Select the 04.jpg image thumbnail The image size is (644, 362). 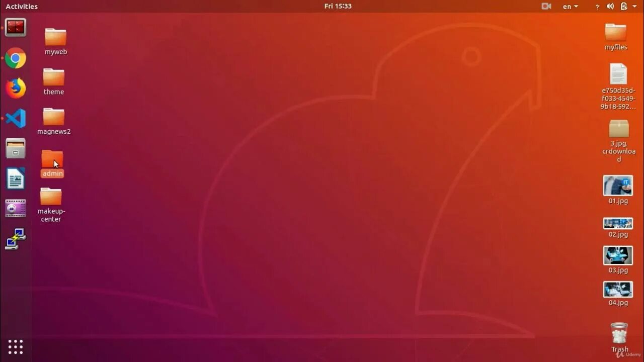pos(618,290)
